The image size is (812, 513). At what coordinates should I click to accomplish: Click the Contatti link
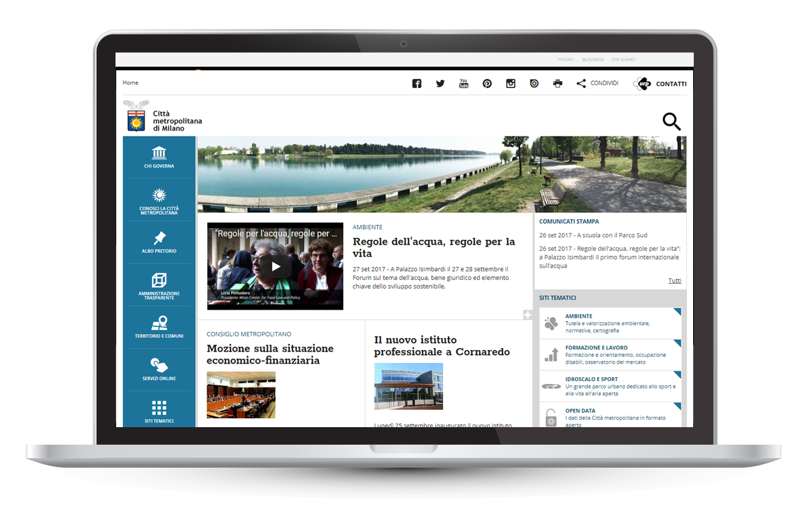point(661,84)
